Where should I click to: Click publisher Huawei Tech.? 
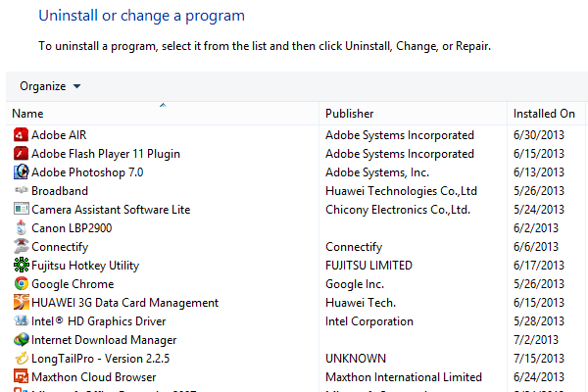coord(361,303)
